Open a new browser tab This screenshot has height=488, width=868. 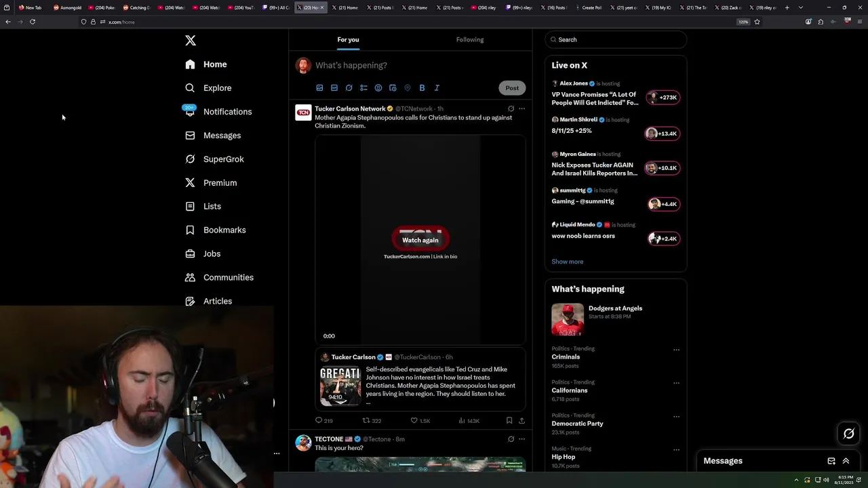pos(787,7)
